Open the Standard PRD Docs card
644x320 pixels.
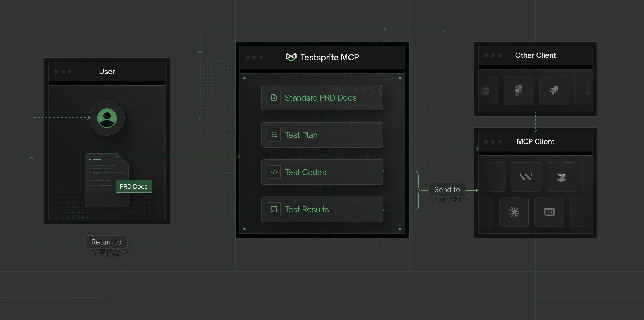322,98
